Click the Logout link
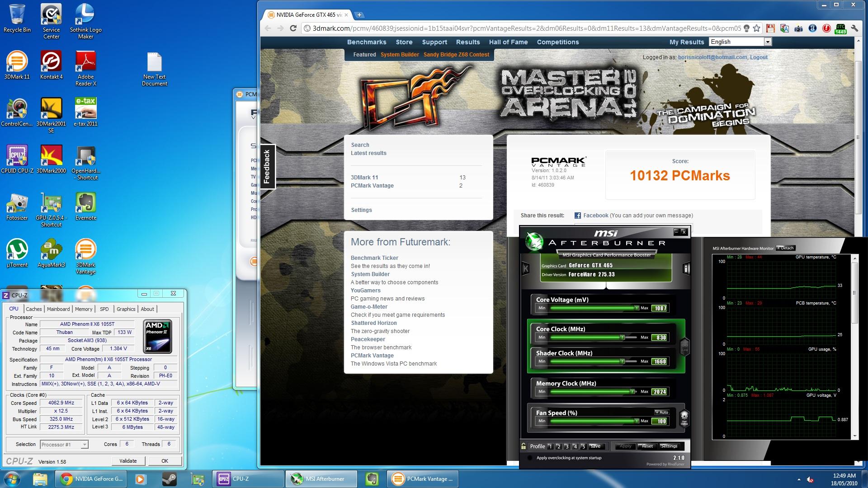This screenshot has height=488, width=868. [759, 57]
